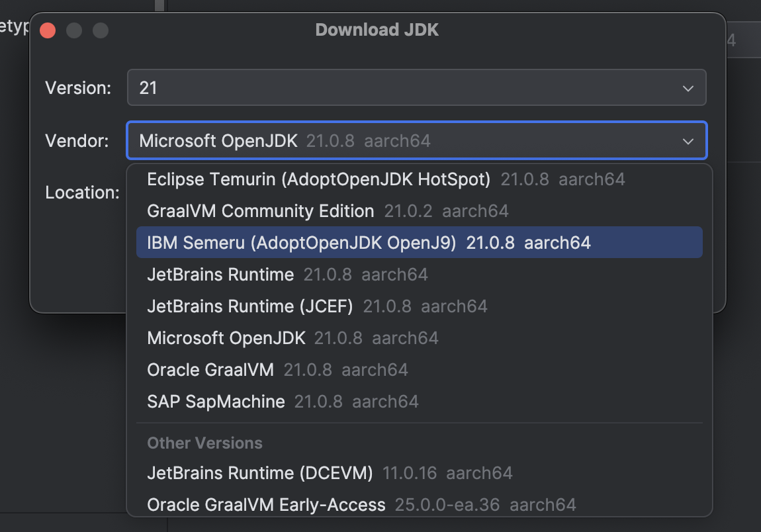Image resolution: width=761 pixels, height=532 pixels.
Task: Collapse the Vendor dropdown showing Microsoft OpenJDK
Action: (x=416, y=141)
